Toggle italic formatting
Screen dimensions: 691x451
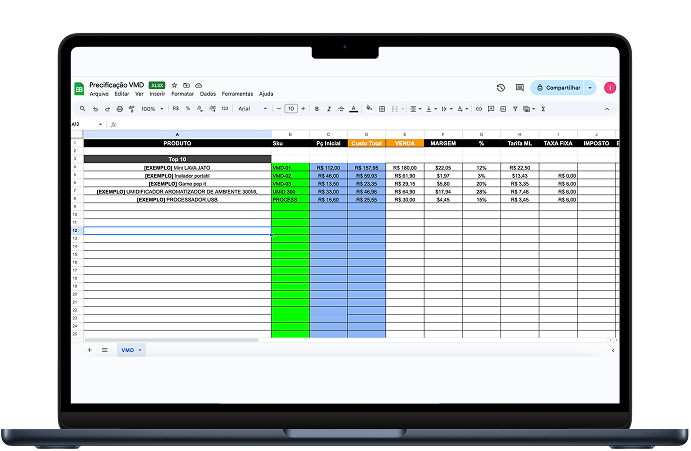(x=328, y=108)
